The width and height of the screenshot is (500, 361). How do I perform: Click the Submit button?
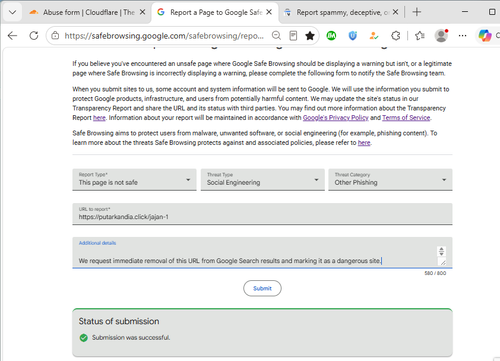(x=262, y=288)
